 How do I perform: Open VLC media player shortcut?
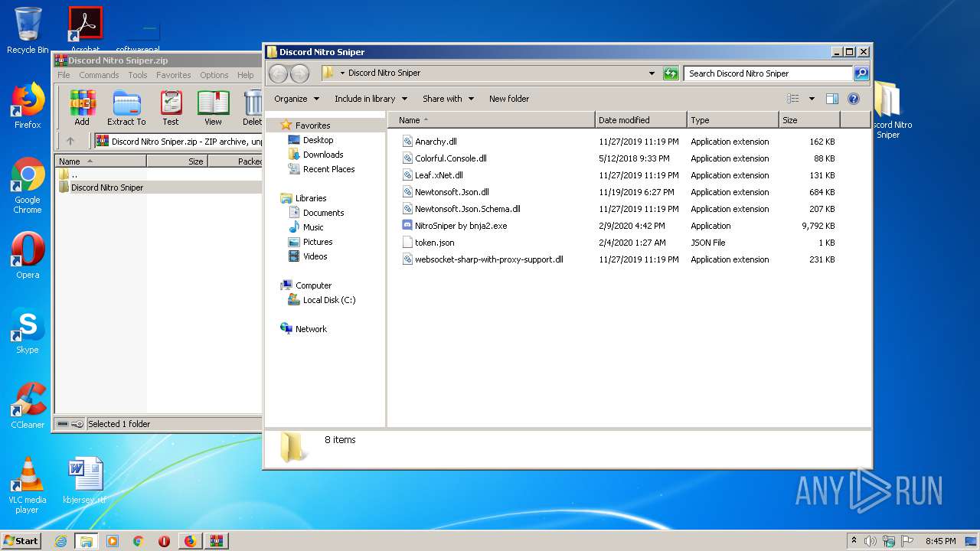coord(28,485)
